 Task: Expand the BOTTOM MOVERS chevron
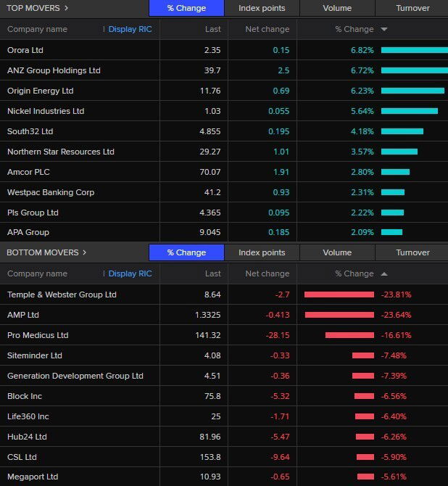pos(84,252)
